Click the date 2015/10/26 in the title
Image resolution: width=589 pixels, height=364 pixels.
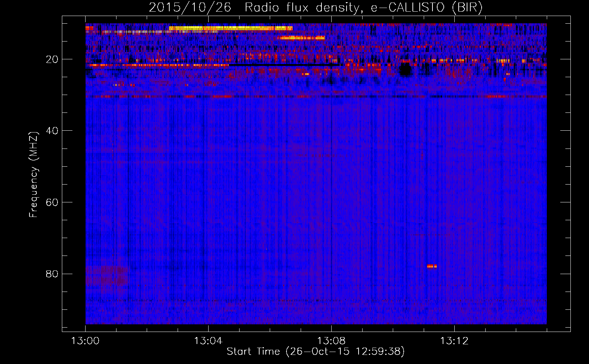(190, 8)
